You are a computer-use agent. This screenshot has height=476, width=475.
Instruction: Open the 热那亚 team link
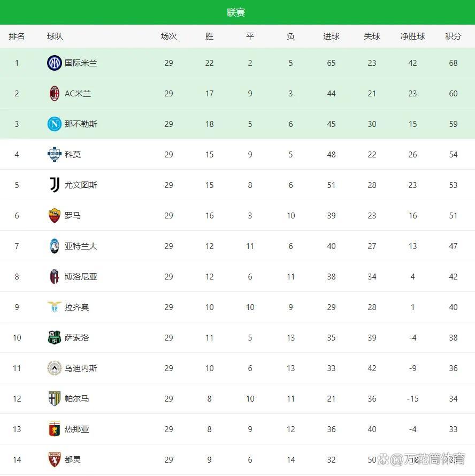77,429
